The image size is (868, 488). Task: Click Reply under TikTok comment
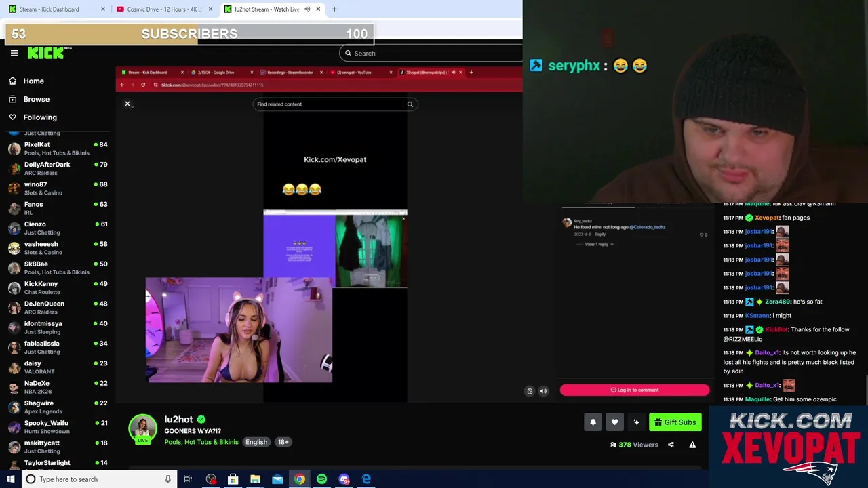tap(600, 235)
